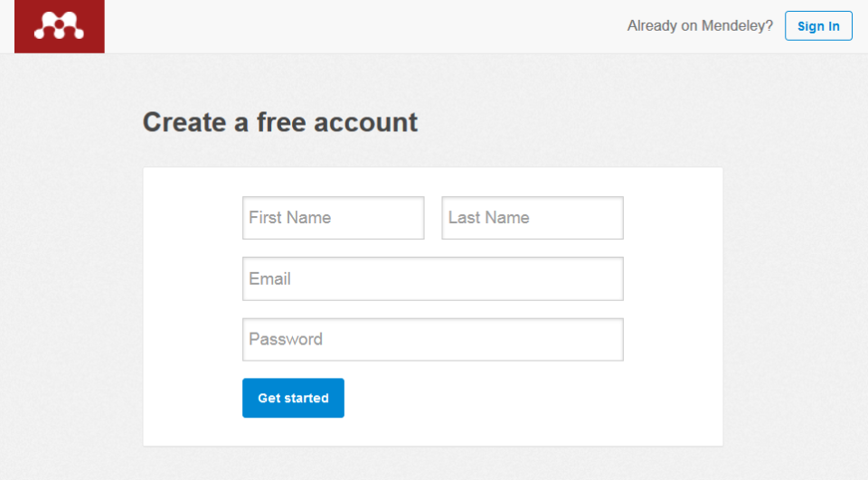
Task: Click the blue Get started button
Action: [x=293, y=398]
